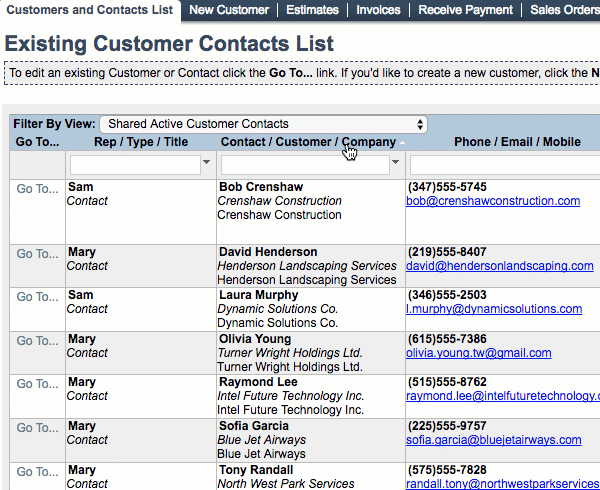Screen dimensions: 600x490
Task: Email l.murphy@dynamicsolutions.com
Action: click(494, 309)
